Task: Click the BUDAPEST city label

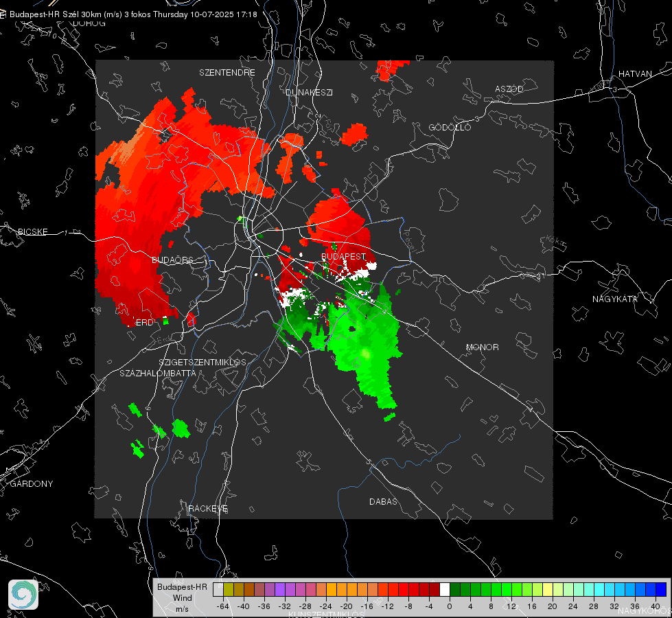Action: [344, 256]
